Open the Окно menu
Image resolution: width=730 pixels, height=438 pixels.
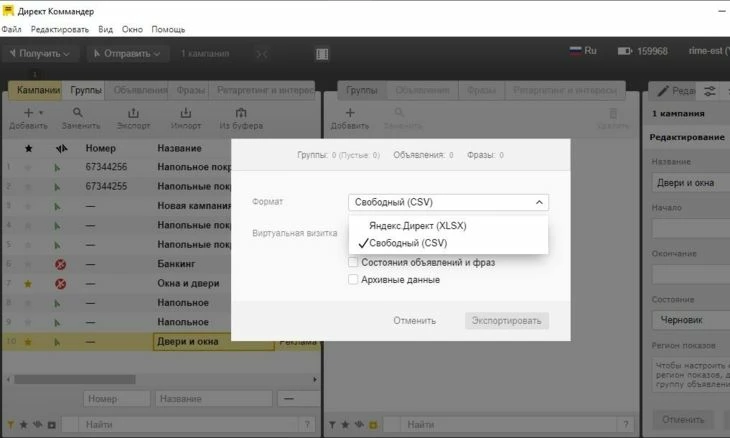[132, 29]
